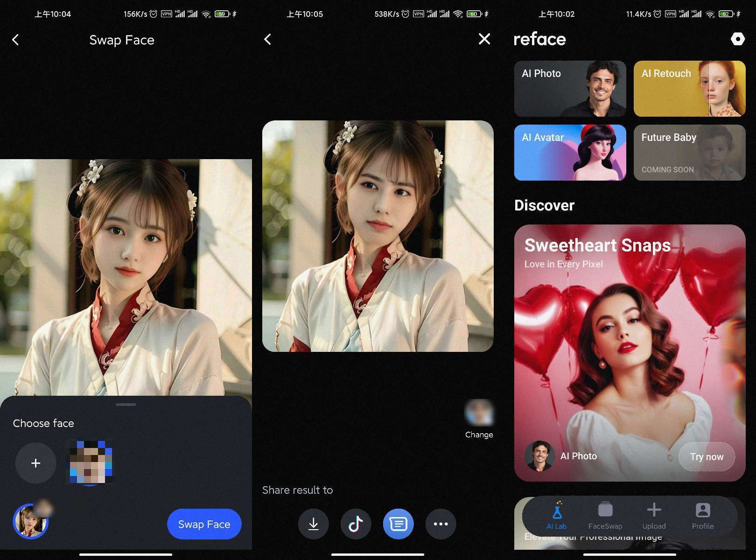This screenshot has height=560, width=756.
Task: Tap the Share result to label
Action: (297, 490)
